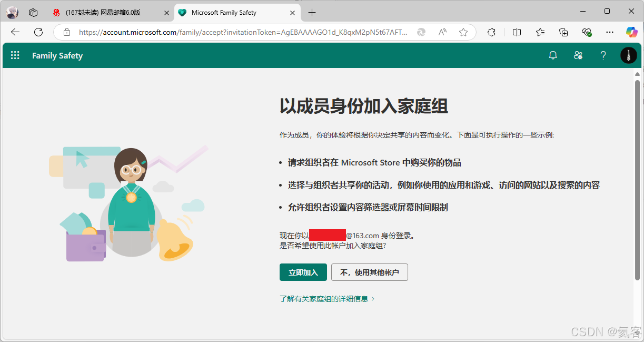The height and width of the screenshot is (342, 644).
Task: Go back to the previous page
Action: 15,32
